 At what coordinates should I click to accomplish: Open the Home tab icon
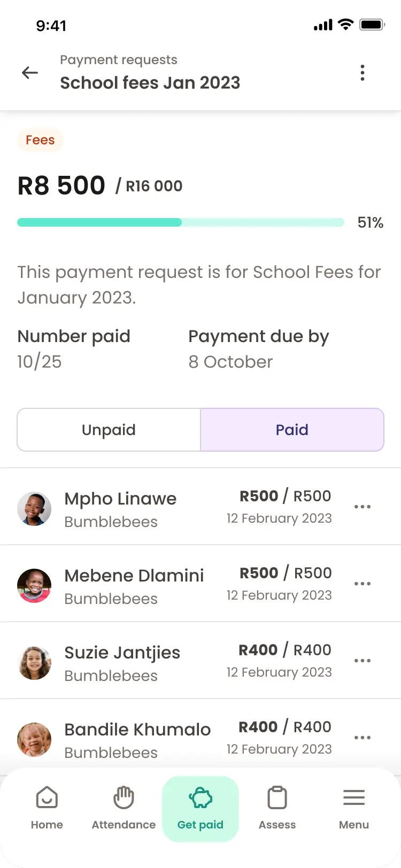(47, 798)
